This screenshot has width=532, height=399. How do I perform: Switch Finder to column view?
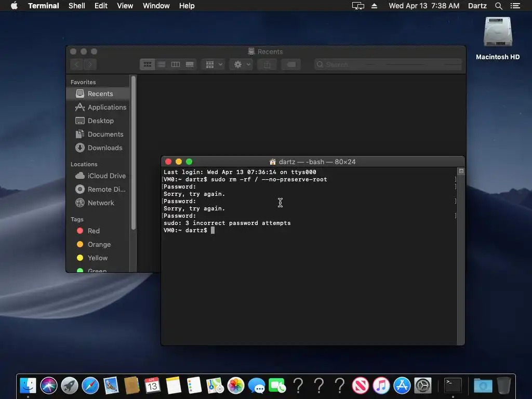coord(176,64)
